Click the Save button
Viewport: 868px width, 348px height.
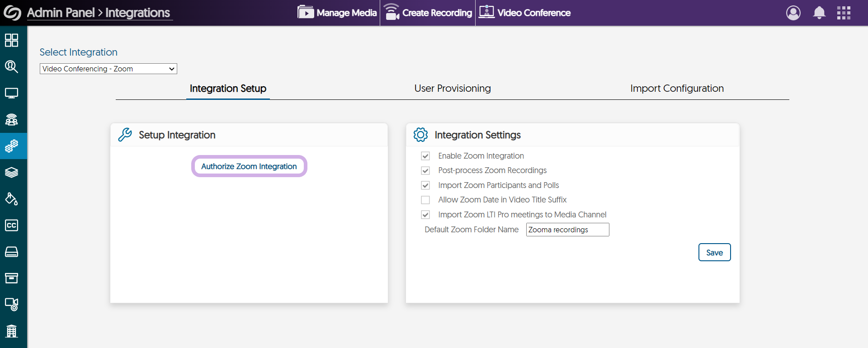coord(714,252)
